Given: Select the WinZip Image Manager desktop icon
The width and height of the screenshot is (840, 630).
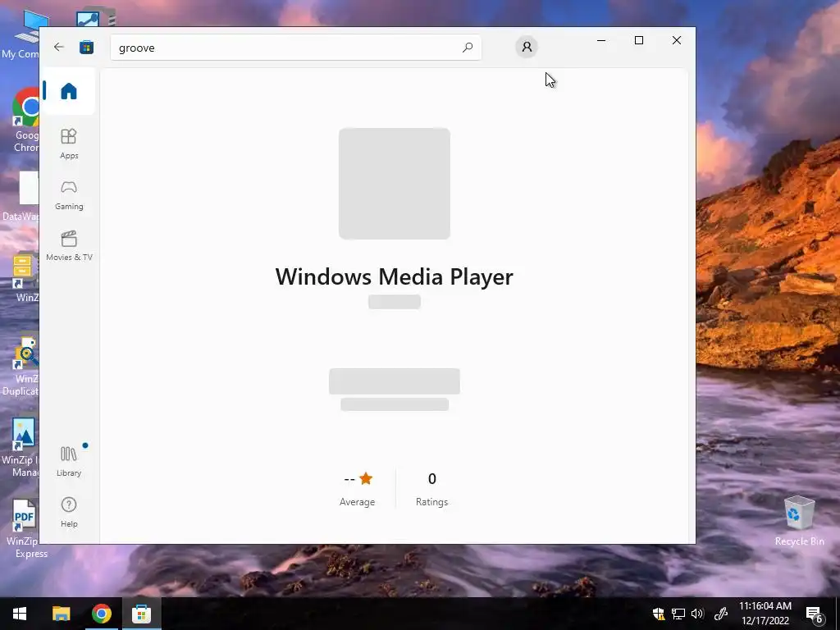Looking at the screenshot, I should point(21,448).
